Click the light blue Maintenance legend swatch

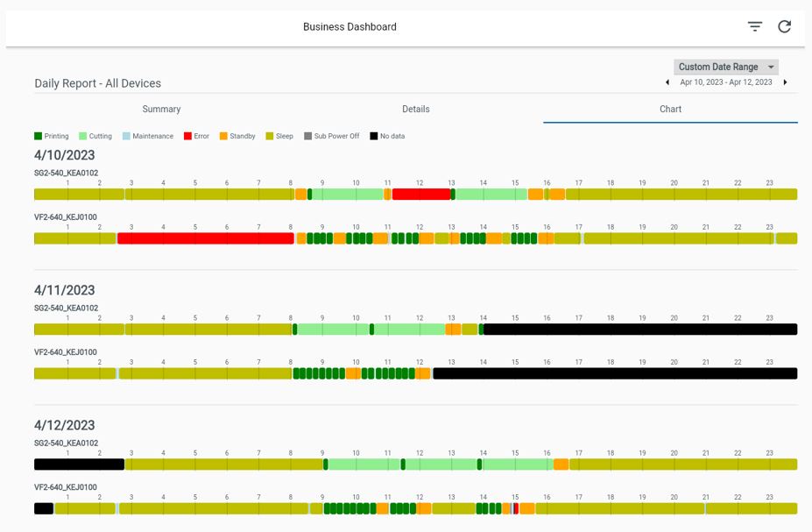click(126, 136)
